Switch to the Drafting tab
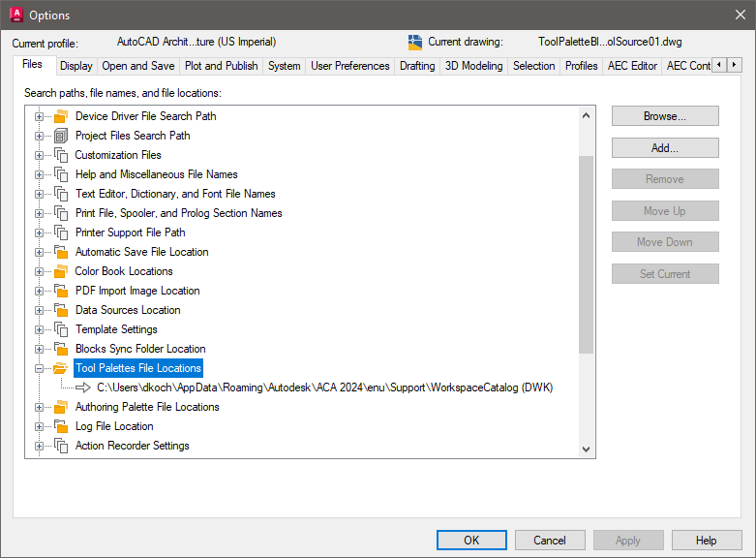This screenshot has width=756, height=558. pos(417,66)
